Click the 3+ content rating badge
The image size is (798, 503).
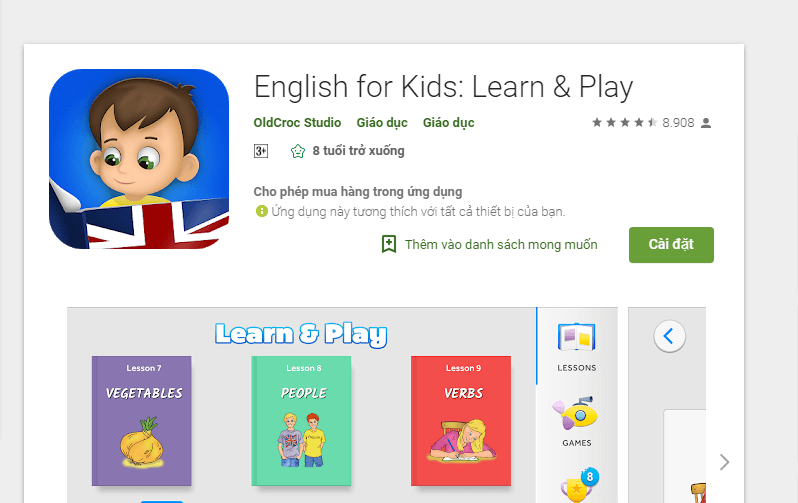click(x=261, y=151)
